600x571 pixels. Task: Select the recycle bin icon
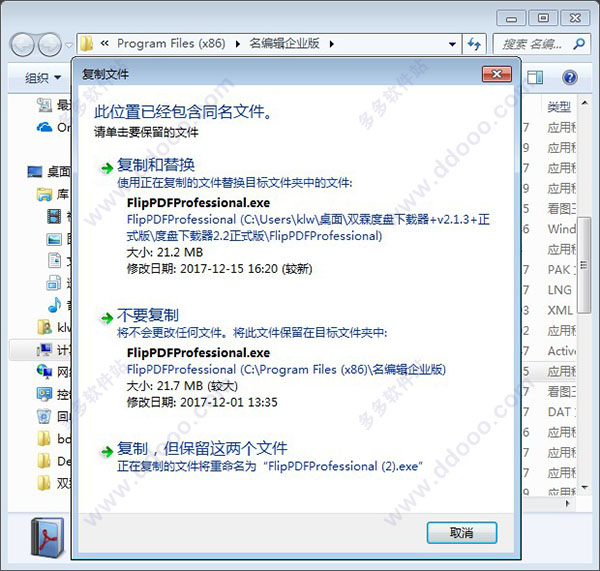pyautogui.click(x=44, y=416)
